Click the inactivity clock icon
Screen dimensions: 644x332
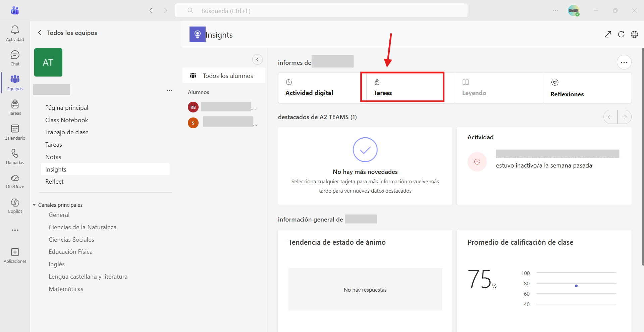tap(477, 162)
